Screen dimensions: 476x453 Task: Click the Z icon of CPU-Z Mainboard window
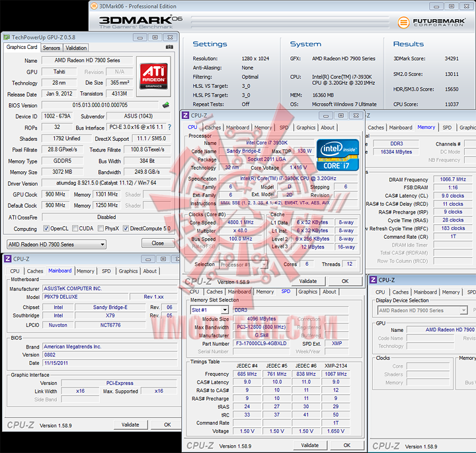click(7, 259)
